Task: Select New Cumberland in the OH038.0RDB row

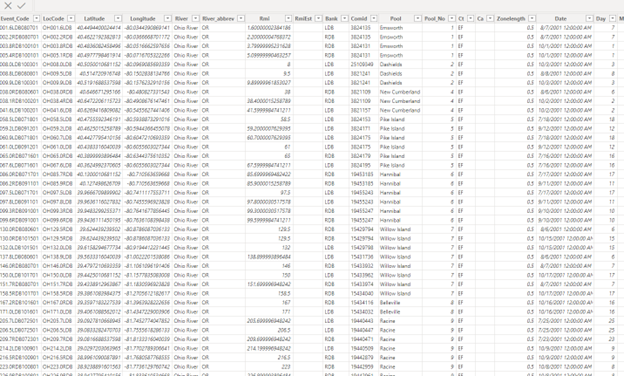Action: pos(400,92)
